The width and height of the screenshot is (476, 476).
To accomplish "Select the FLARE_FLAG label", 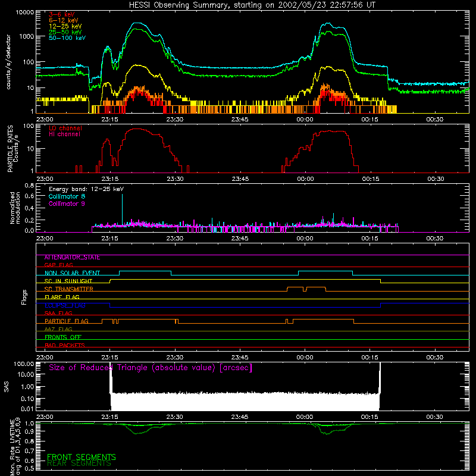I will tap(62, 297).
